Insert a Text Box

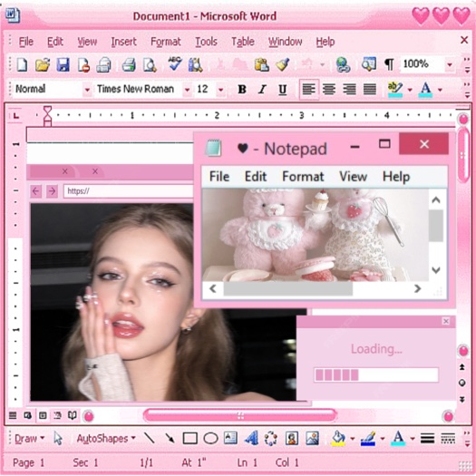click(x=230, y=438)
